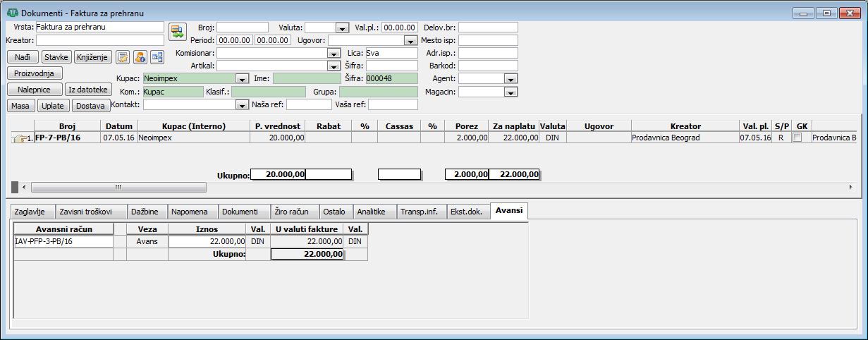The width and height of the screenshot is (868, 340).
Task: Open the Kupac dropdown showing Neoimpex
Action: click(x=242, y=78)
